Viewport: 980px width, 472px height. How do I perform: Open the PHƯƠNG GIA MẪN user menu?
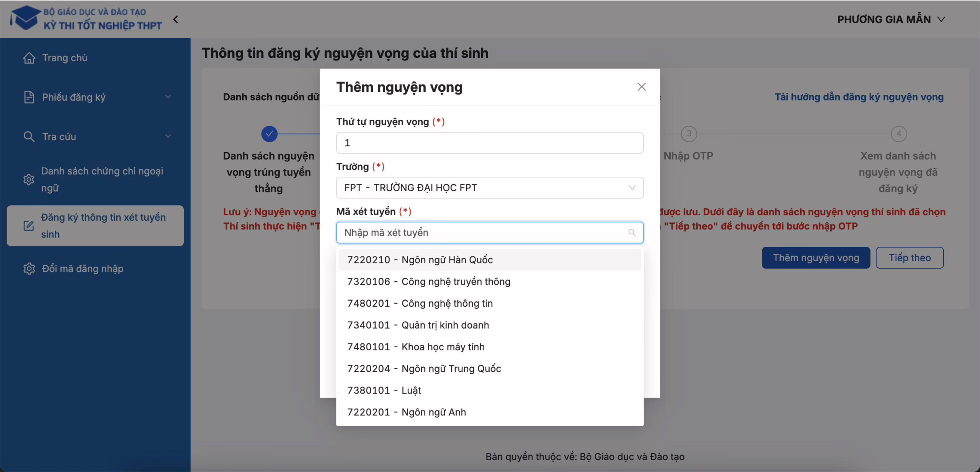click(x=891, y=20)
